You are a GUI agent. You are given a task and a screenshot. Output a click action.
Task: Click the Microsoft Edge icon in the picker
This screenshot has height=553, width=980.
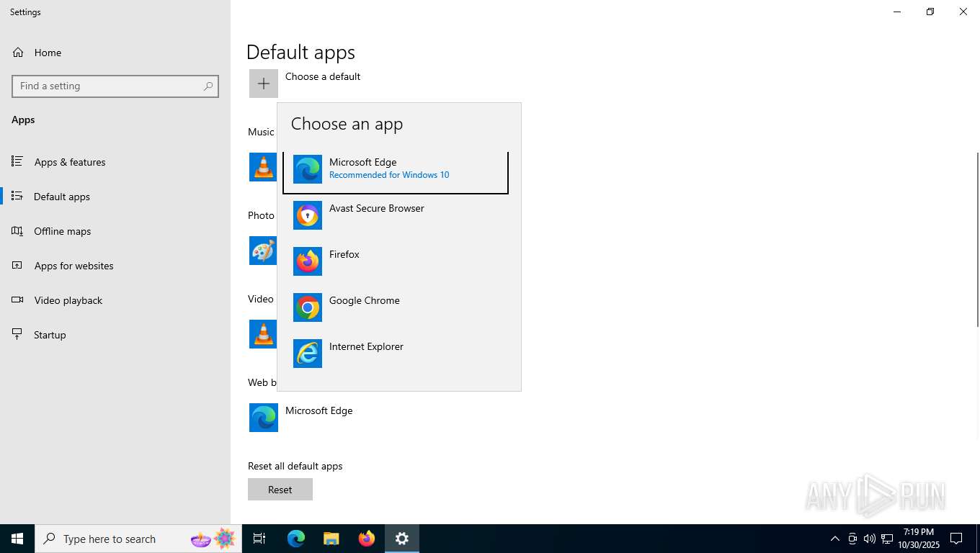pyautogui.click(x=308, y=169)
